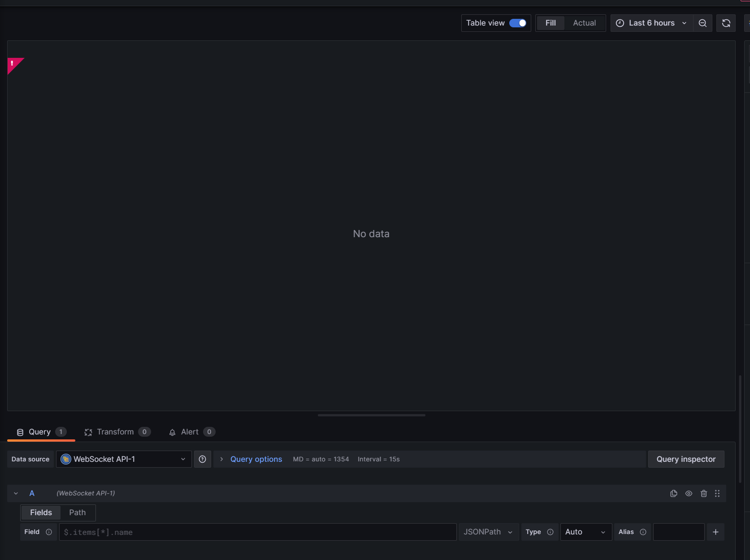The width and height of the screenshot is (750, 560).
Task: Click the data source help icon
Action: point(202,459)
